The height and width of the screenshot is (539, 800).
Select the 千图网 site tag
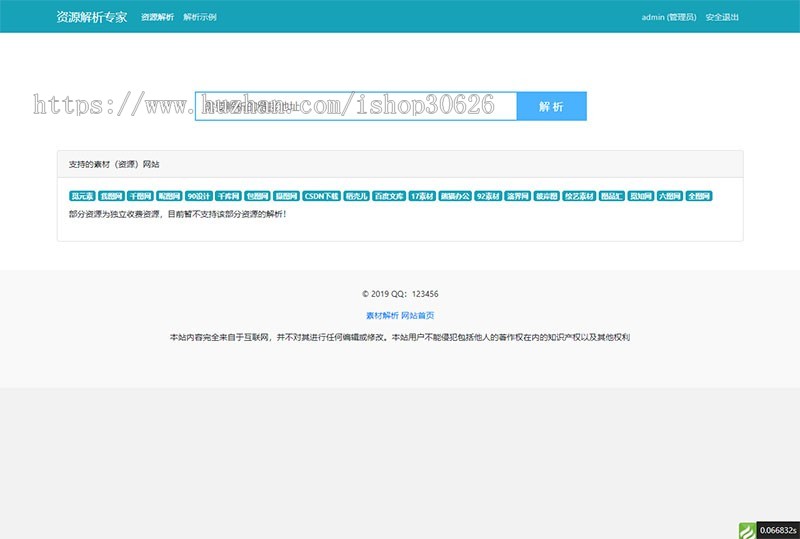coord(140,196)
